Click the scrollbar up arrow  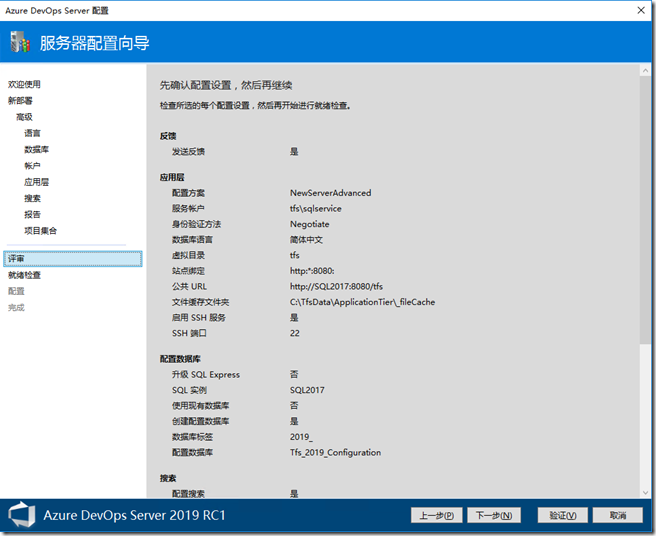[x=645, y=71]
